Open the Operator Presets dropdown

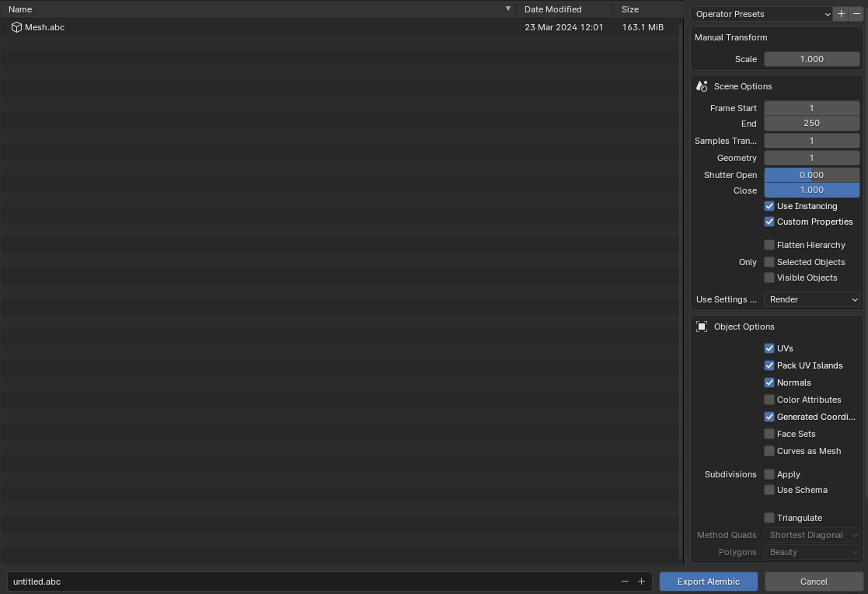click(761, 14)
